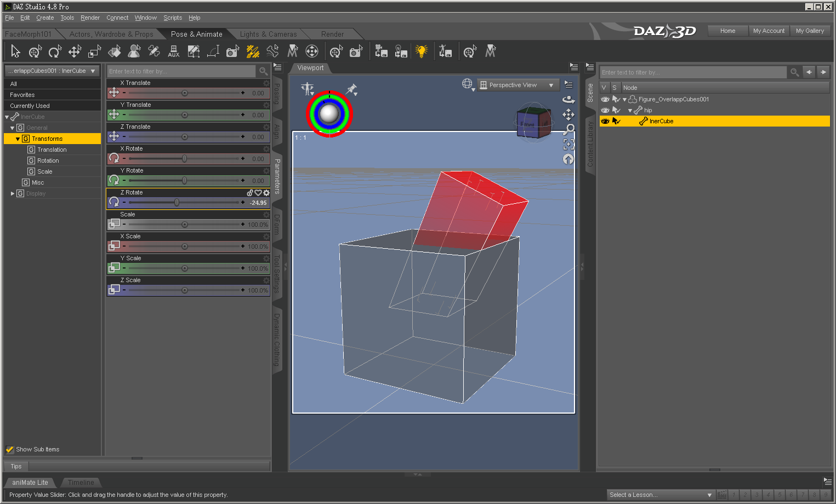Image resolution: width=836 pixels, height=504 pixels.
Task: Collapse Figure_OverlappCubes001 in Scene tree
Action: (x=624, y=100)
